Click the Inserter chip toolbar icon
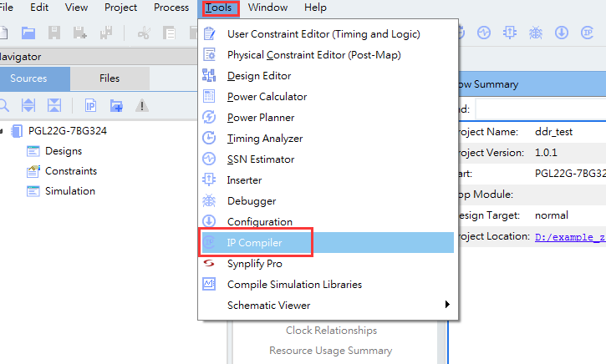The image size is (606, 364). [509, 33]
